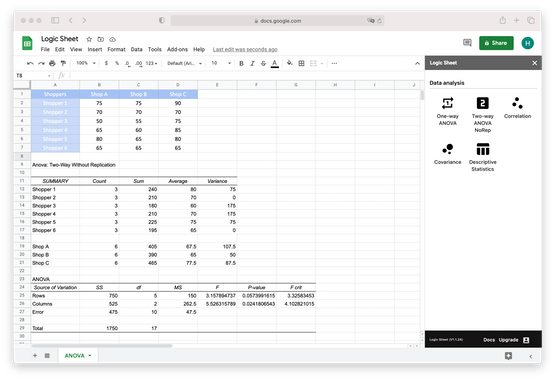Click the cloud save status icon

tap(112, 39)
